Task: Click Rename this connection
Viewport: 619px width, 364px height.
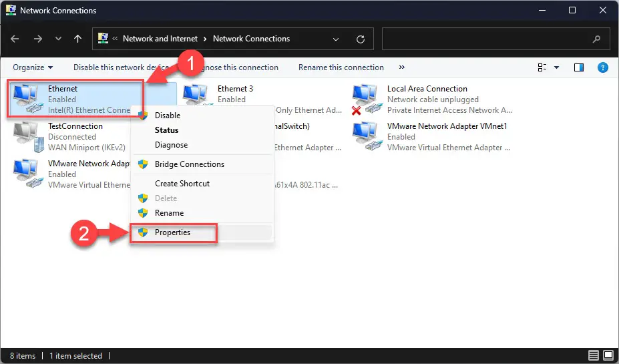Action: (341, 67)
